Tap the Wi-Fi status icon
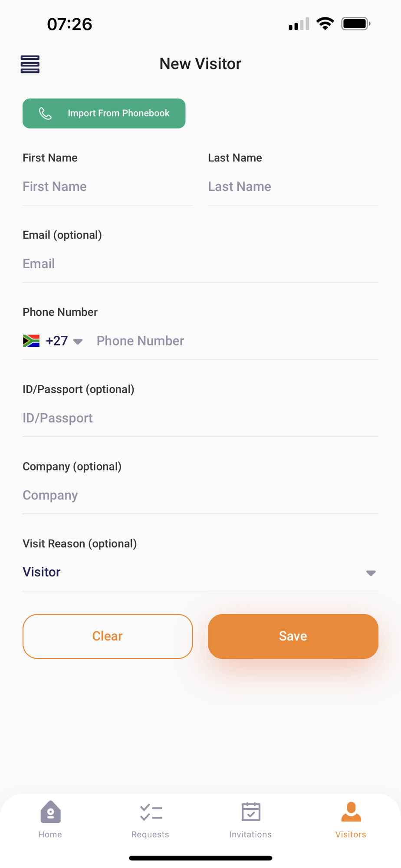 [x=325, y=23]
